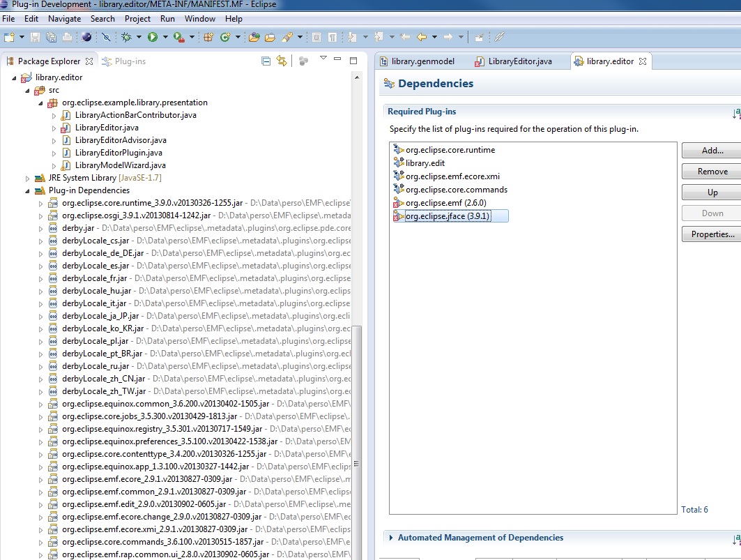The height and width of the screenshot is (560, 741).
Task: Click the Save All toolbar icon
Action: click(x=51, y=37)
